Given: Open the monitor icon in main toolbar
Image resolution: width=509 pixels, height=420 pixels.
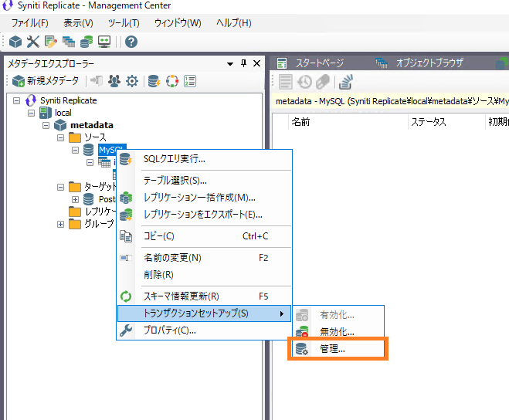Looking at the screenshot, I should click(104, 42).
